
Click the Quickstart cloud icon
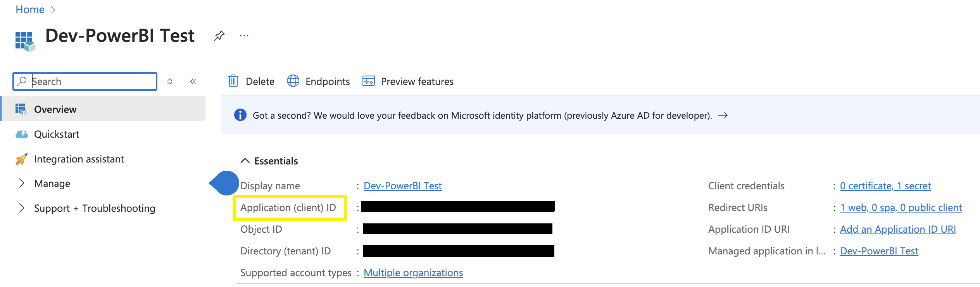[22, 134]
